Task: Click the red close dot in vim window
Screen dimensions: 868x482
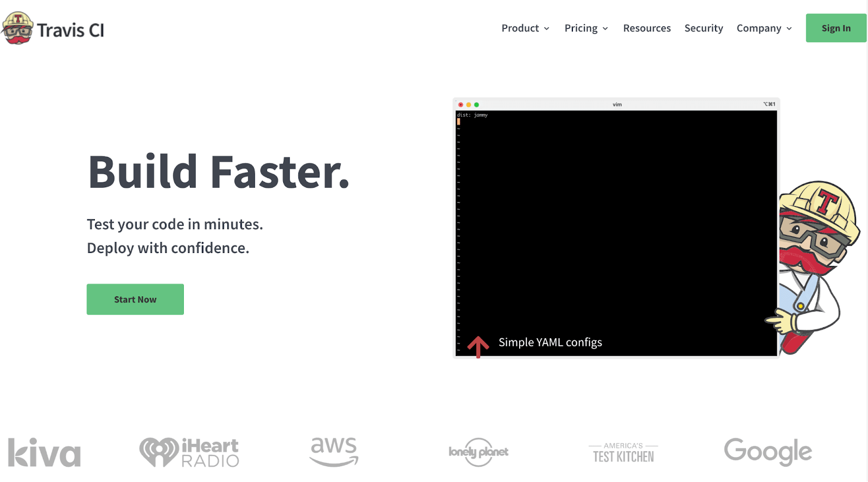Action: (x=461, y=105)
